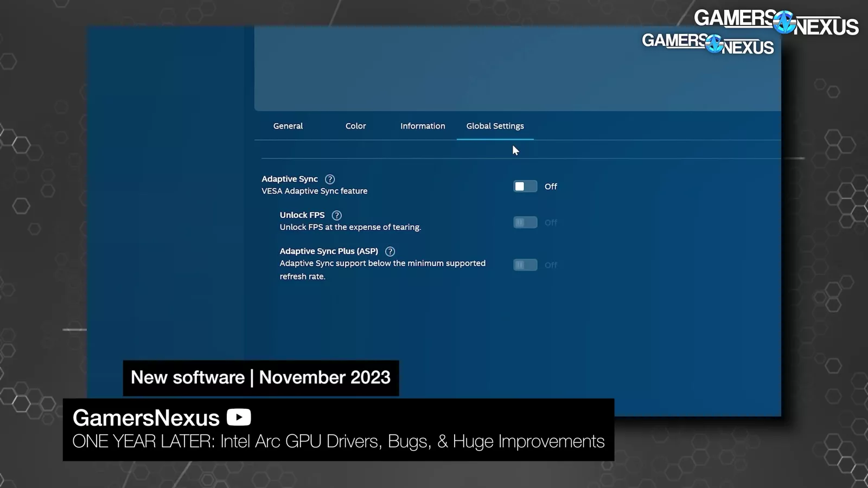
Task: Go to the Information tab
Action: point(423,126)
